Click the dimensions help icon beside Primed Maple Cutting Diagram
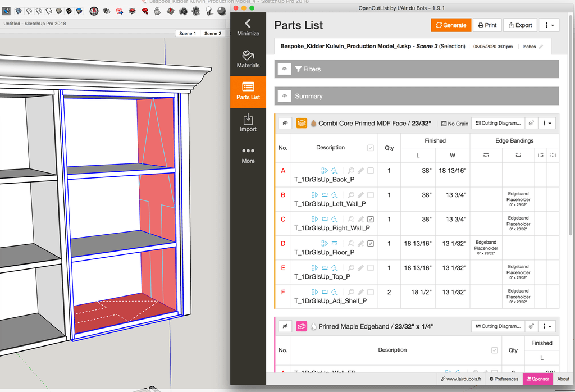The image size is (575, 392). coord(531,326)
